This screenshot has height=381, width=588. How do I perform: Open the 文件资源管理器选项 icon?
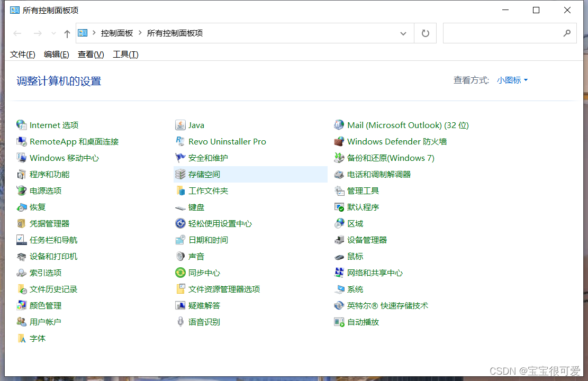tap(180, 289)
